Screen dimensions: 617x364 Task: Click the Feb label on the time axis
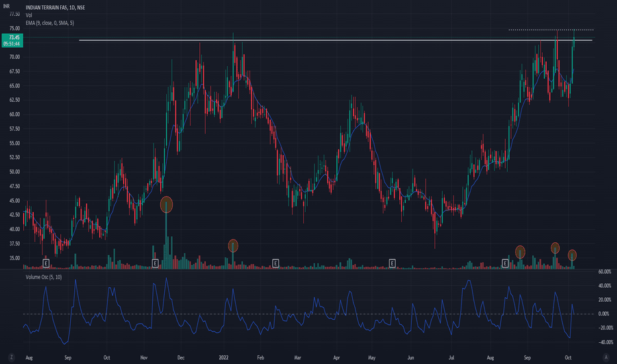[260, 357]
